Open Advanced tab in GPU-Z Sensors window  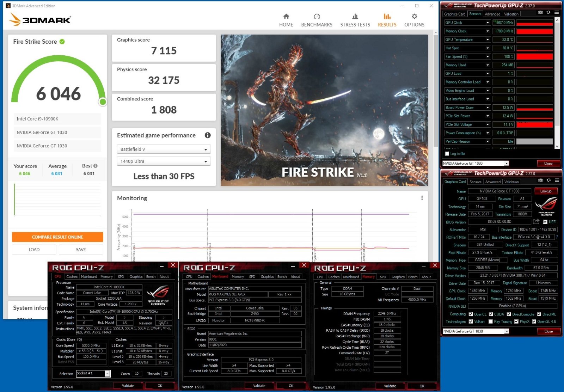[492, 14]
